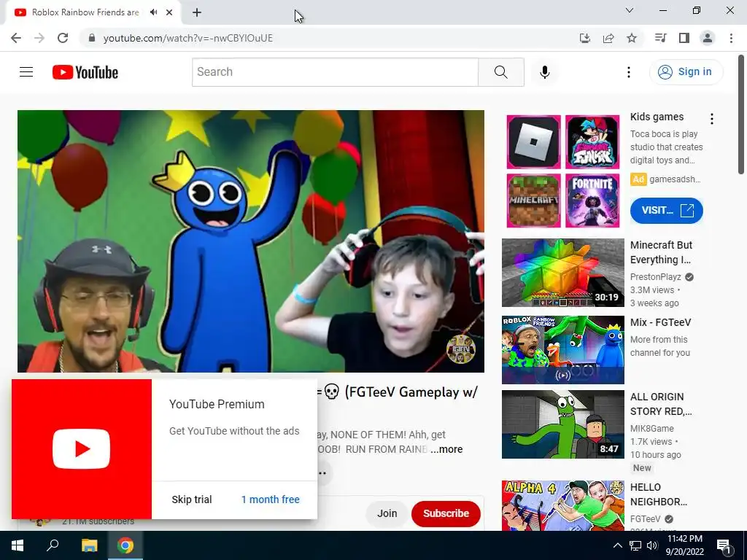This screenshot has height=560, width=747.
Task: Open the YouTube hamburger guide menu
Action: [x=26, y=72]
